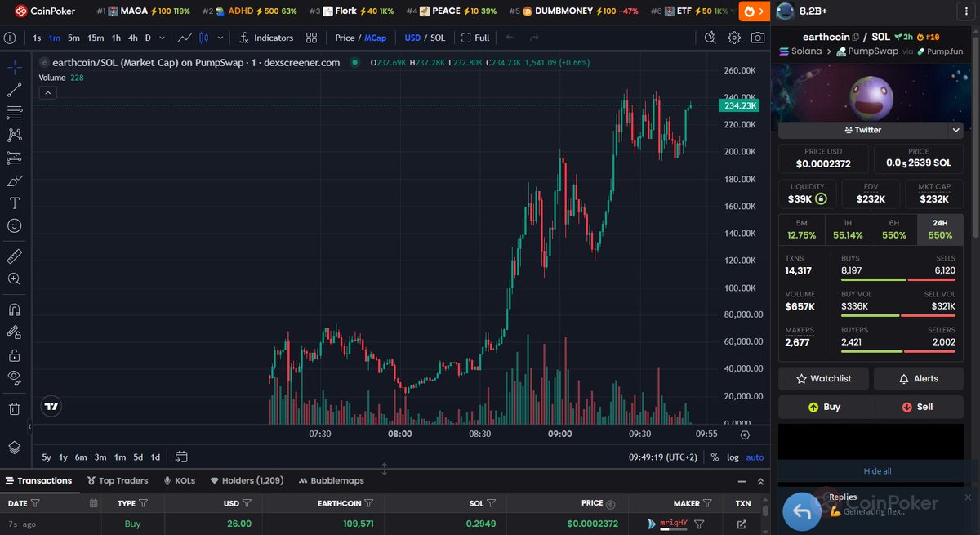Toggle magnet mode for drawings
This screenshot has width=980, height=535.
pos(14,310)
